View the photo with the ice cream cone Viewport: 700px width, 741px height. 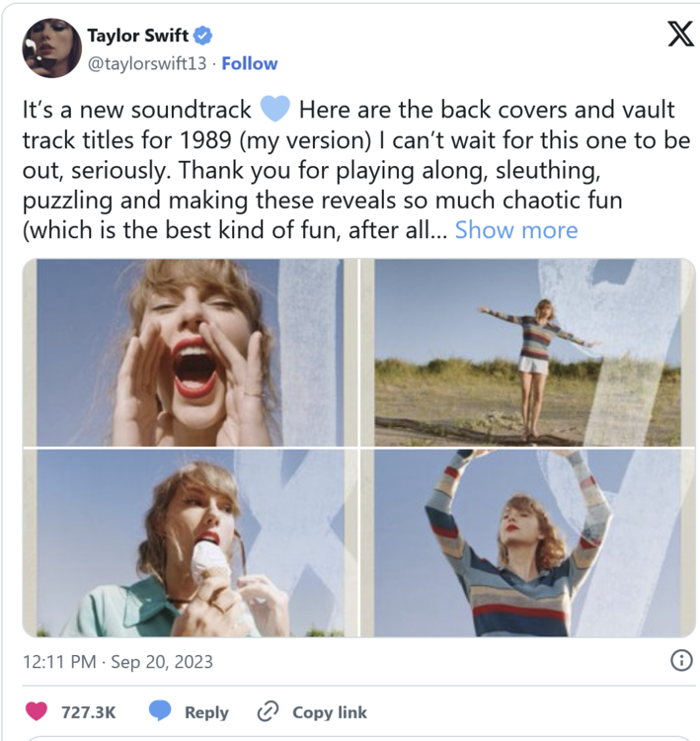[190, 542]
